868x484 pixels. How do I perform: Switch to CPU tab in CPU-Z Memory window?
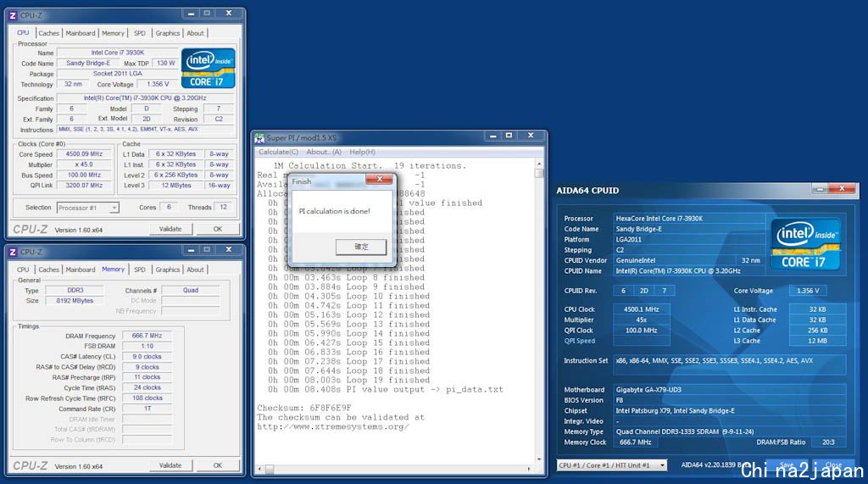tap(23, 270)
